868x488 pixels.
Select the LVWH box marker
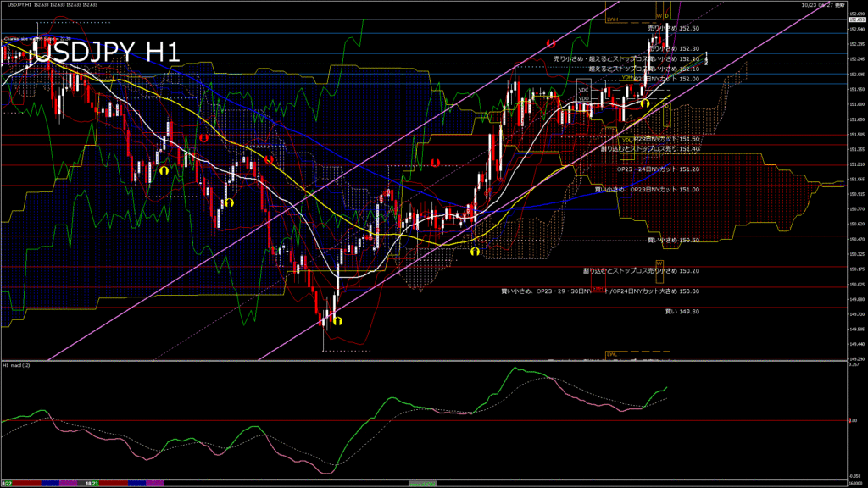612,19
